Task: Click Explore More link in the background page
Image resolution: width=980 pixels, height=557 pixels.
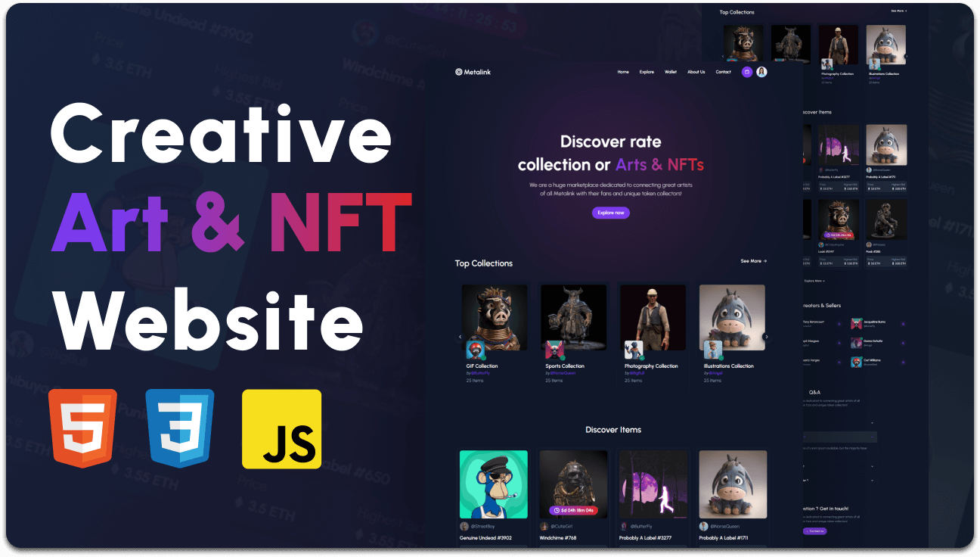Action: (x=814, y=281)
